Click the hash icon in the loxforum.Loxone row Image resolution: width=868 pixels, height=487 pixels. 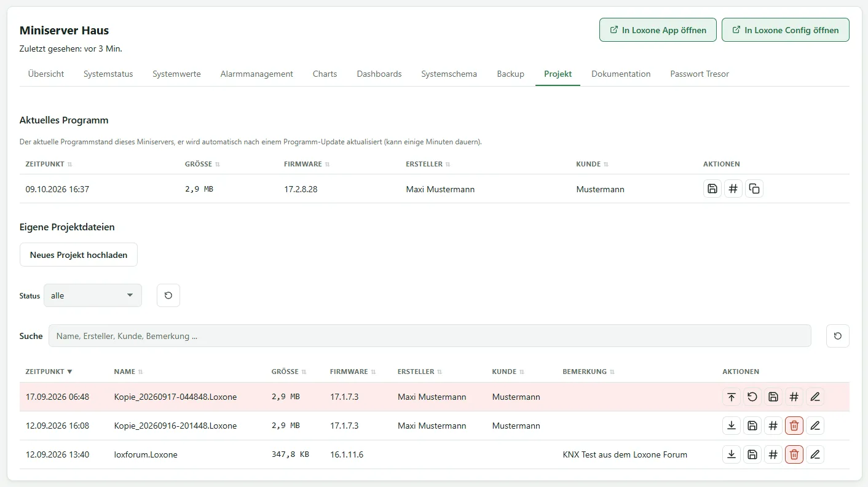773,454
